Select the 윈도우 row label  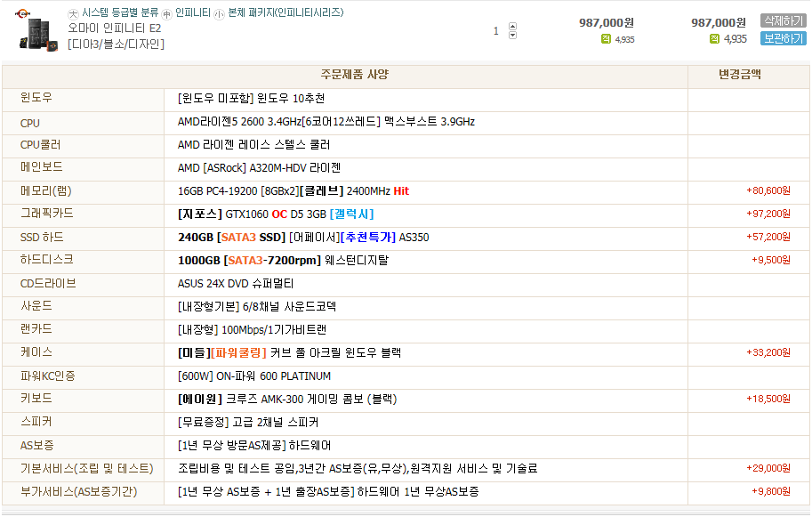(x=36, y=97)
